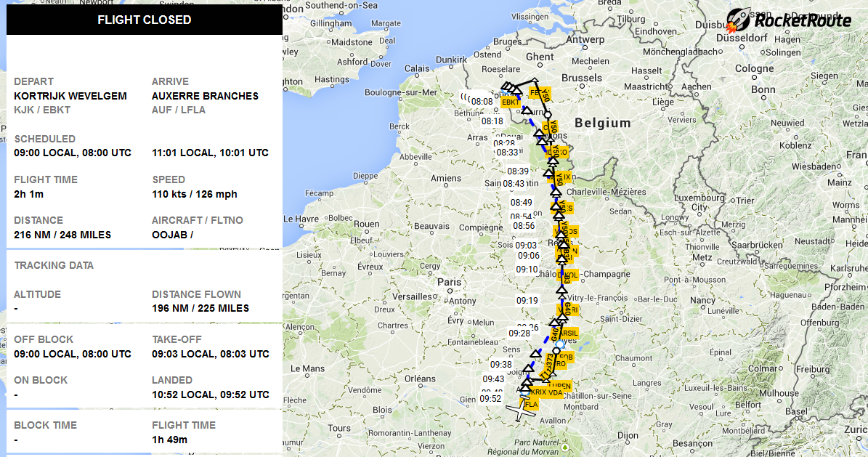Click the LFLA arrival waypoint label

[x=530, y=405]
